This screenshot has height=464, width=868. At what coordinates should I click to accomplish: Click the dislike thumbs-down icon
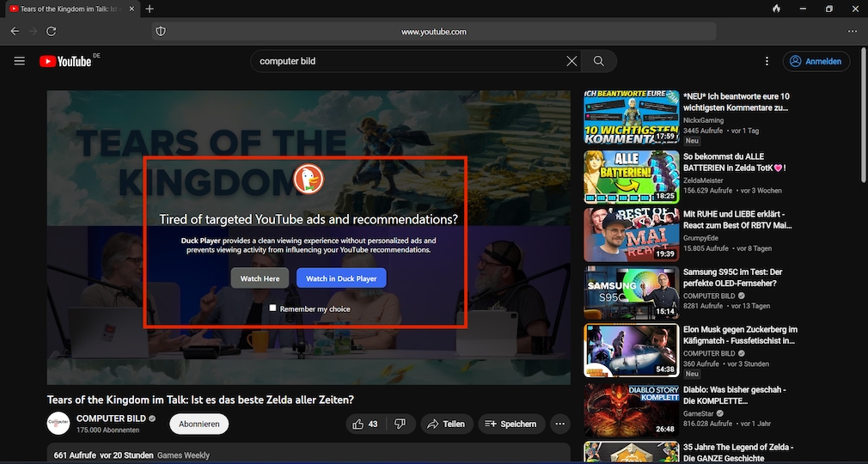point(400,424)
